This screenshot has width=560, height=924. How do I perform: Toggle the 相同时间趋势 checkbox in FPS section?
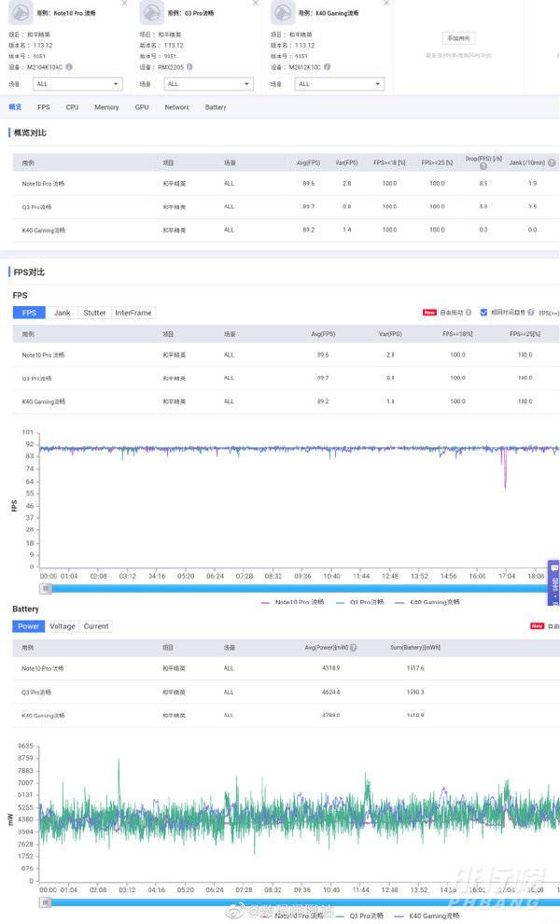tap(483, 313)
